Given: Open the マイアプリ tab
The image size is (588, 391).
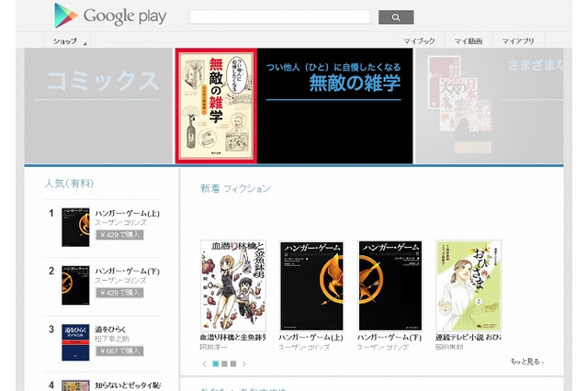Looking at the screenshot, I should (x=518, y=40).
